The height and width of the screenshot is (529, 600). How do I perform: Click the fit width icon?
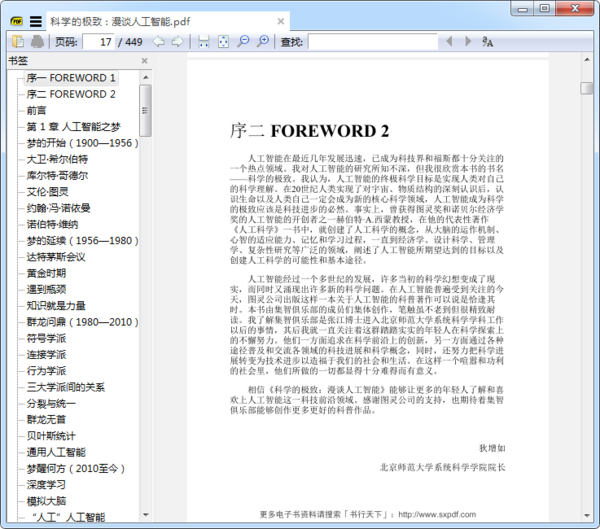203,41
